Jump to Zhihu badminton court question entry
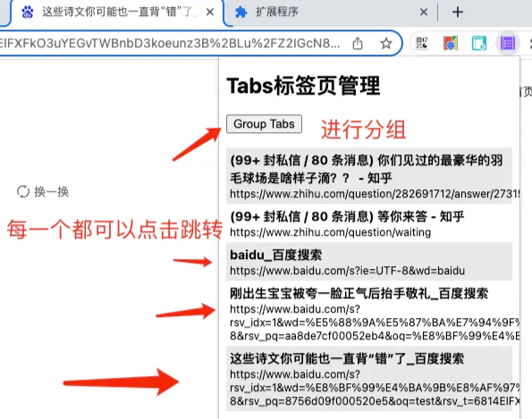This screenshot has height=419, width=532. (369, 176)
